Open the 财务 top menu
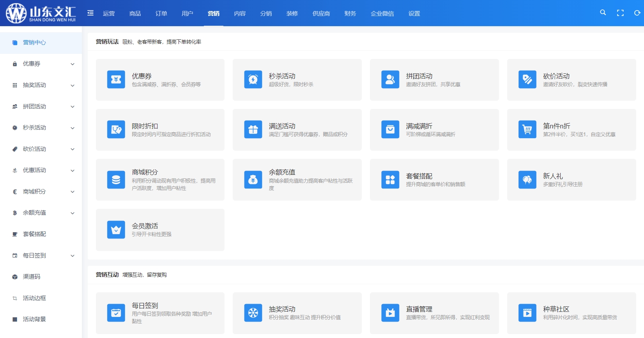 [350, 13]
